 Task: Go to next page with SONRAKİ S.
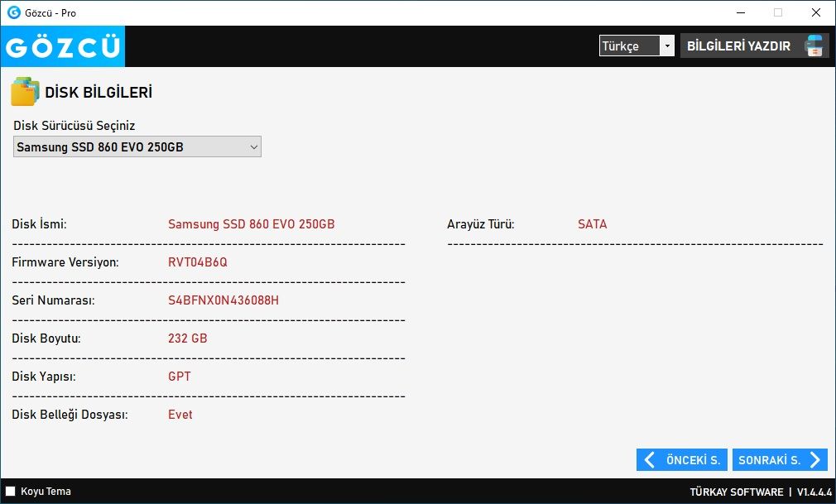click(x=780, y=460)
